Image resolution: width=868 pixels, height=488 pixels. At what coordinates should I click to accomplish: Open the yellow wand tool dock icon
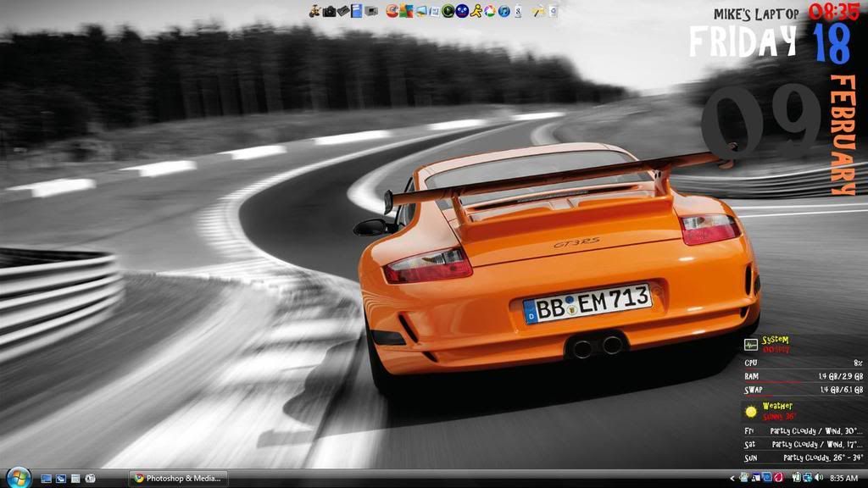tap(538, 11)
